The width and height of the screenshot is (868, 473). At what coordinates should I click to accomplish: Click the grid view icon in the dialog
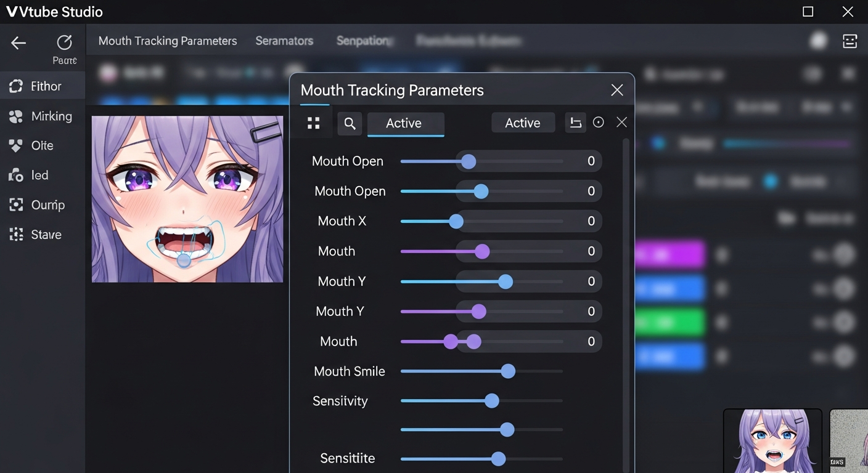tap(313, 123)
